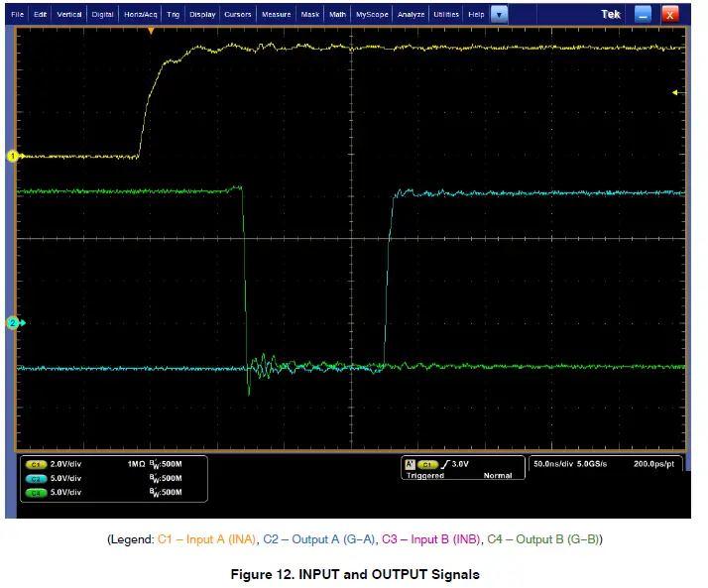708x588 pixels.
Task: Open the Horiz/Acq menu
Action: pyautogui.click(x=140, y=15)
